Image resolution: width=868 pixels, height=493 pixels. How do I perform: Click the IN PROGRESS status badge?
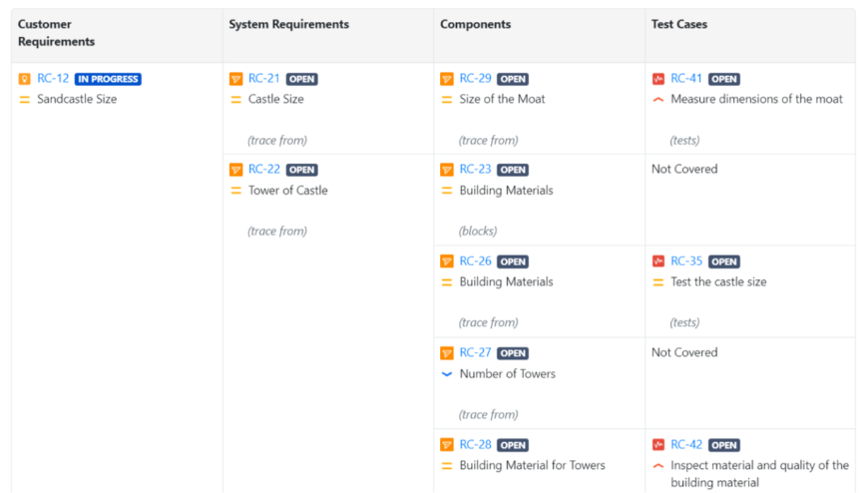click(x=108, y=79)
